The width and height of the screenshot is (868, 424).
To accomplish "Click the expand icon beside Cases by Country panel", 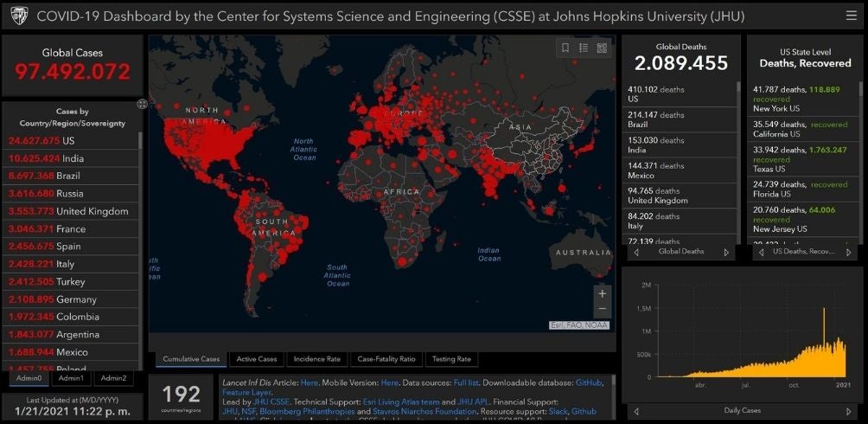I will pos(142,104).
